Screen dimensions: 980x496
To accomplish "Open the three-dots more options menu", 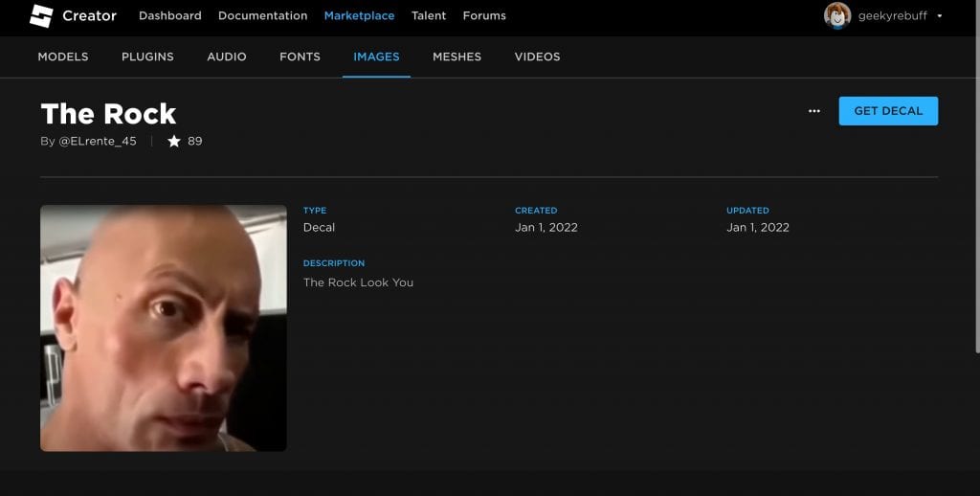I will tap(813, 111).
